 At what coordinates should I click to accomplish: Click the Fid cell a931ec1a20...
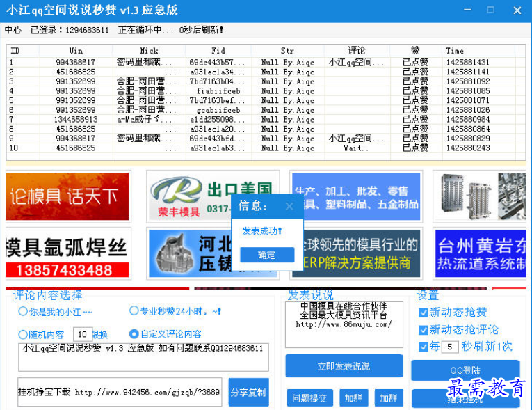coord(217,129)
